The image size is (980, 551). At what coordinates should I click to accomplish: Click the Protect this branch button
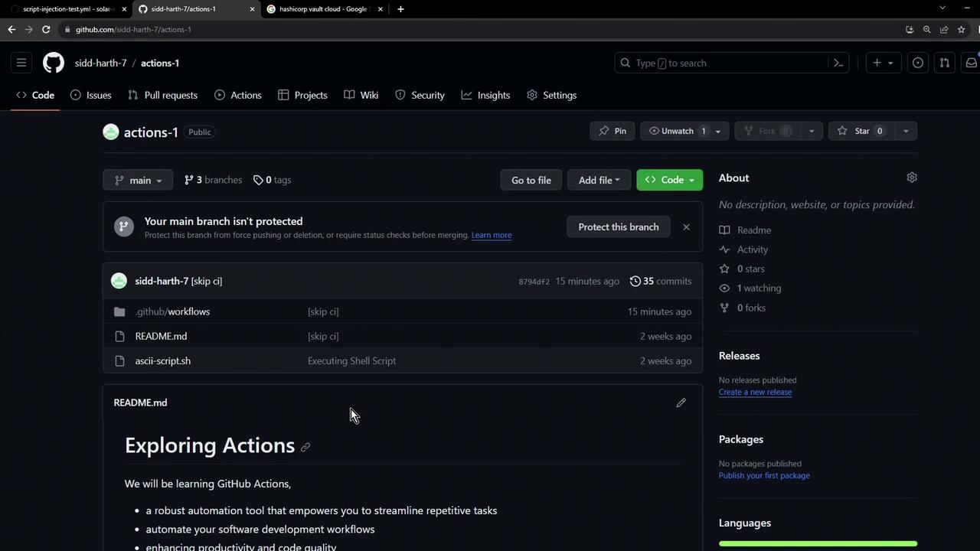[x=619, y=227]
